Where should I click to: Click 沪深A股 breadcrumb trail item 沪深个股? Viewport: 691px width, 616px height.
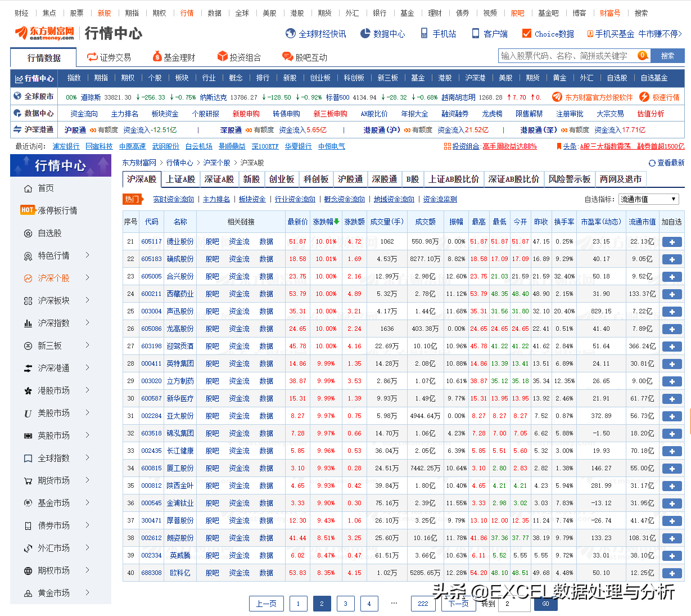[x=216, y=163]
